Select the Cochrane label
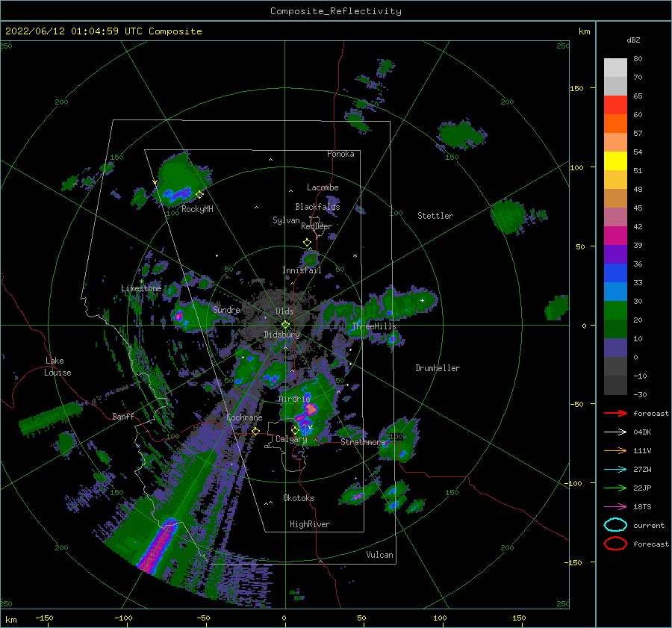Image resolution: width=672 pixels, height=628 pixels. coord(244,417)
